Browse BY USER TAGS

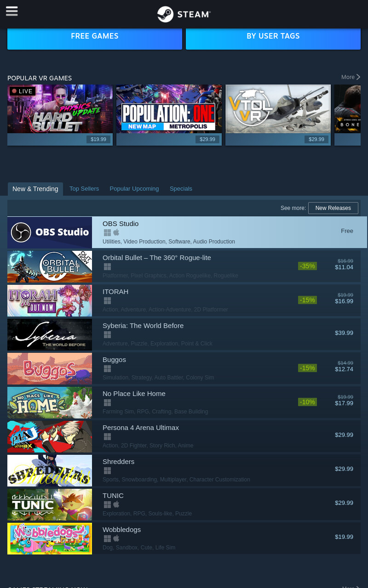pos(273,36)
